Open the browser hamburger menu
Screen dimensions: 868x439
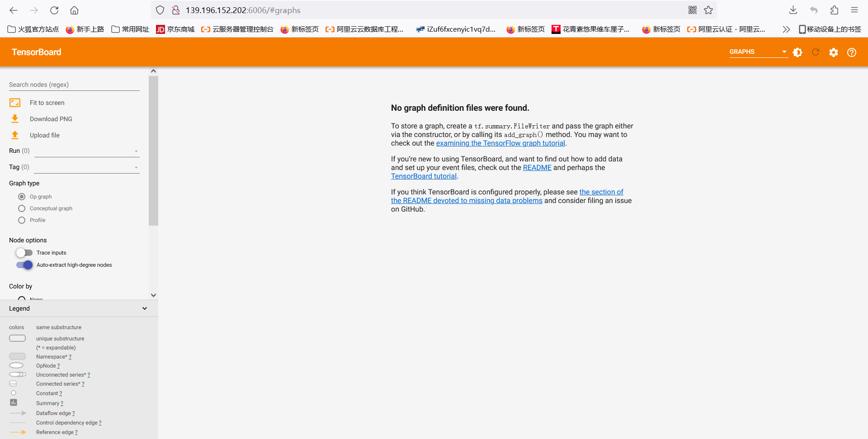click(854, 10)
